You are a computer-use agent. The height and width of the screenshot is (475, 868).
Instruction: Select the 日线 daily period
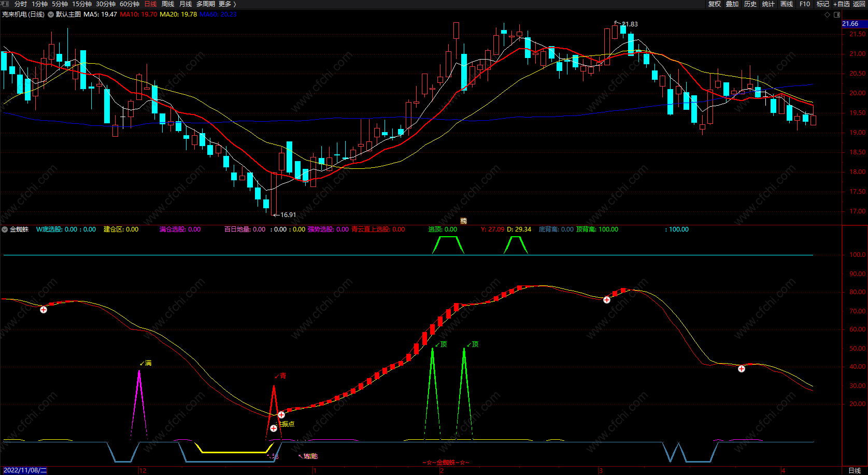pos(150,4)
